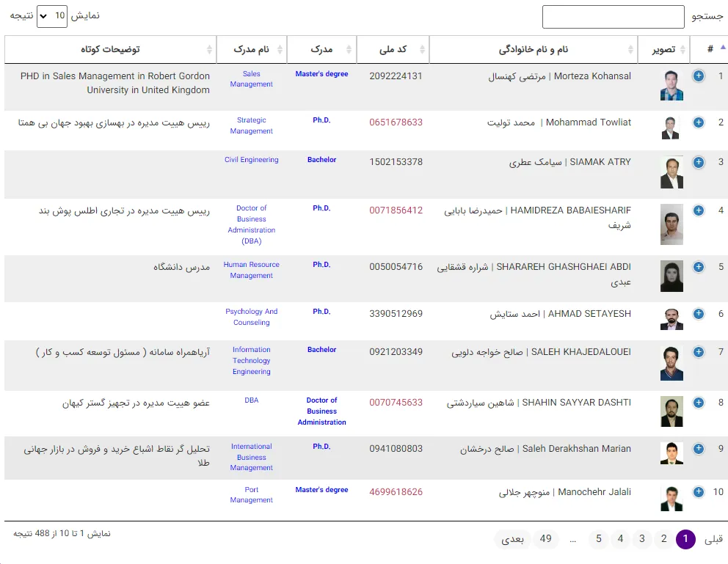Open SALEH KHAJEDALOUEI's profile photo

(671, 364)
